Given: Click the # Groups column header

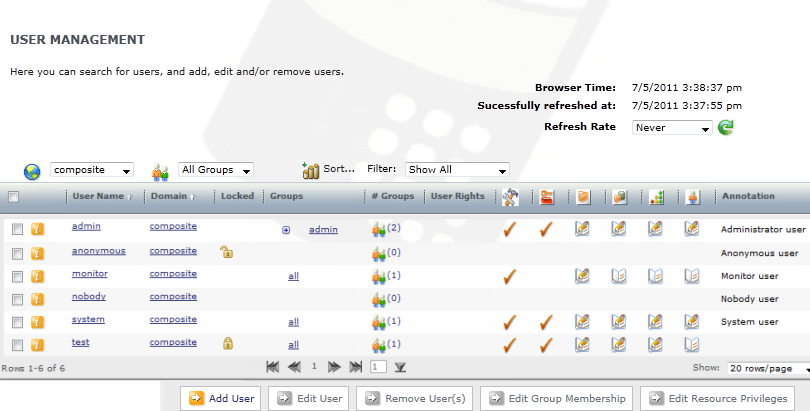Looking at the screenshot, I should point(393,196).
